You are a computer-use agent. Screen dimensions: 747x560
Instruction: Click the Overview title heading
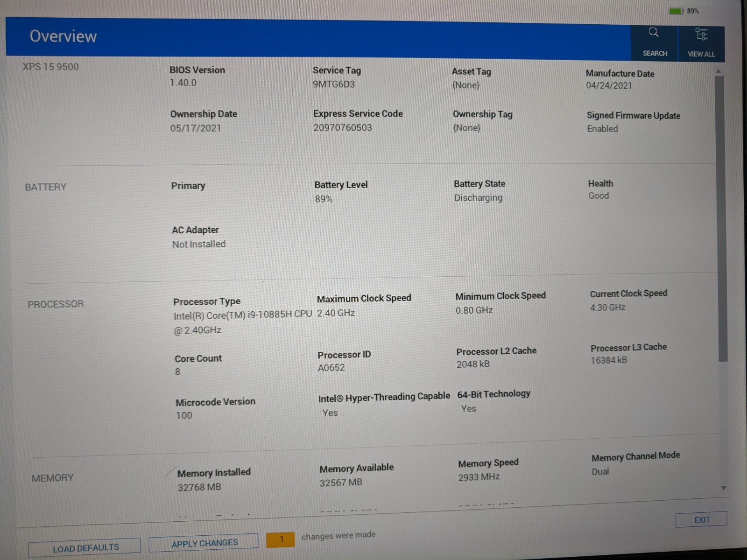click(63, 36)
